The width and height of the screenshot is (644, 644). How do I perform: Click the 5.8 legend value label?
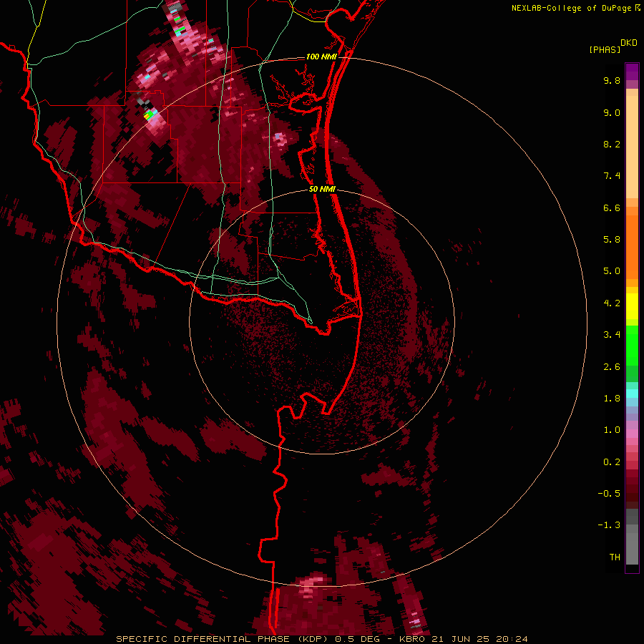pyautogui.click(x=612, y=240)
